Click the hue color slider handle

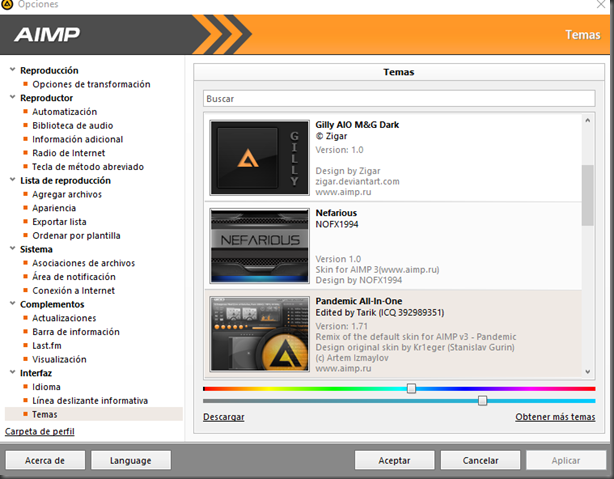(x=411, y=388)
